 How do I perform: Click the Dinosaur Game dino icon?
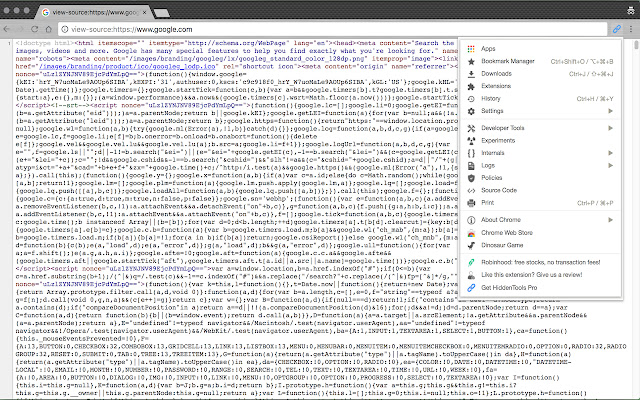tap(471, 245)
